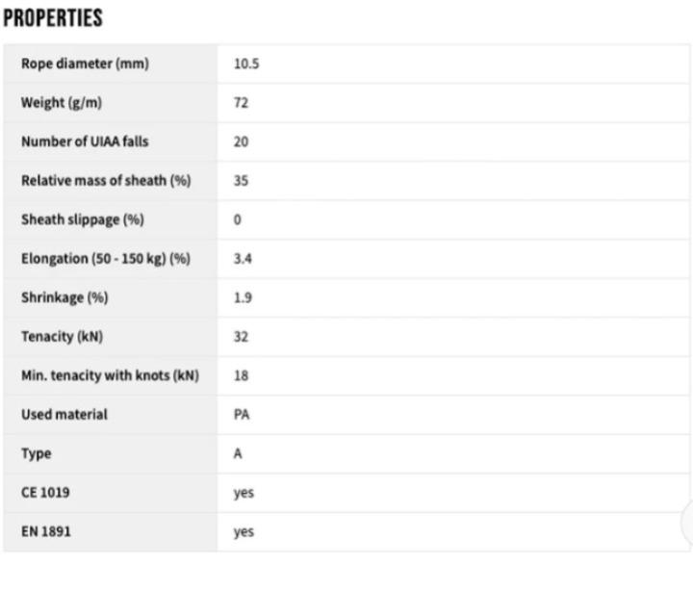693x616 pixels.
Task: Click the PROPERTIES heading
Action: coord(53,18)
